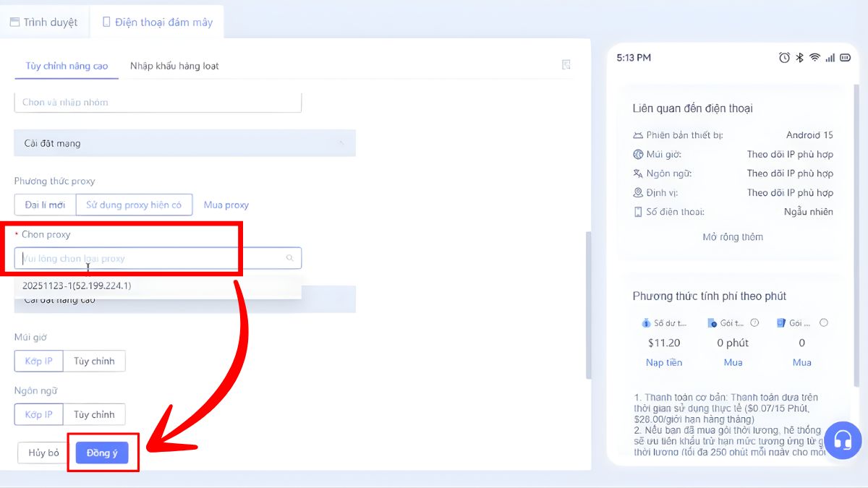Viewport: 868px width, 488px height.
Task: Select 'Sử dụng proxy hiện có' option
Action: tap(134, 205)
